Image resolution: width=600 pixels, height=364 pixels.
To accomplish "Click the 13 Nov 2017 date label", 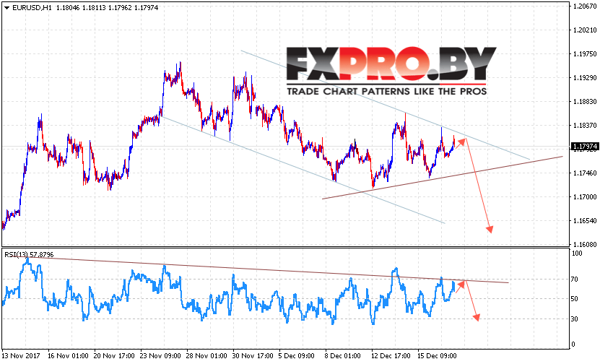I will click(21, 356).
